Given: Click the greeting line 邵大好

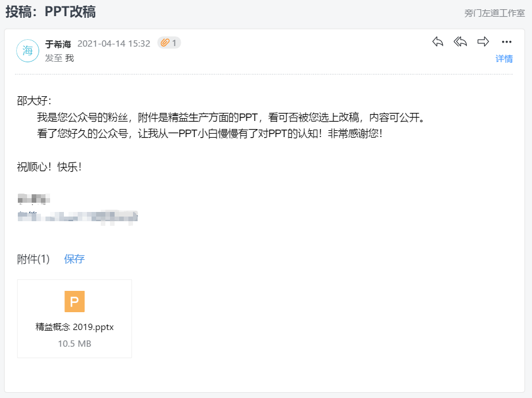Looking at the screenshot, I should [34, 101].
